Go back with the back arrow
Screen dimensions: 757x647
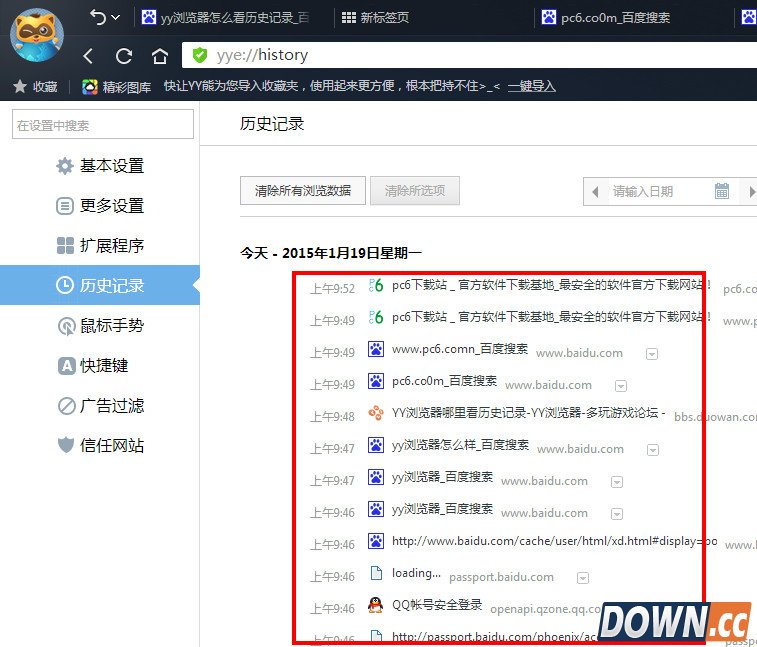coord(88,56)
